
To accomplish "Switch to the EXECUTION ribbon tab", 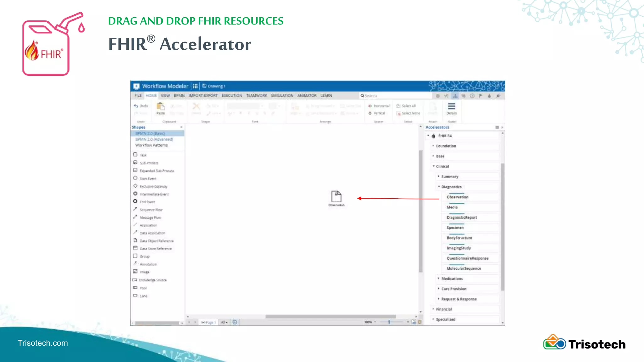I will coord(232,96).
